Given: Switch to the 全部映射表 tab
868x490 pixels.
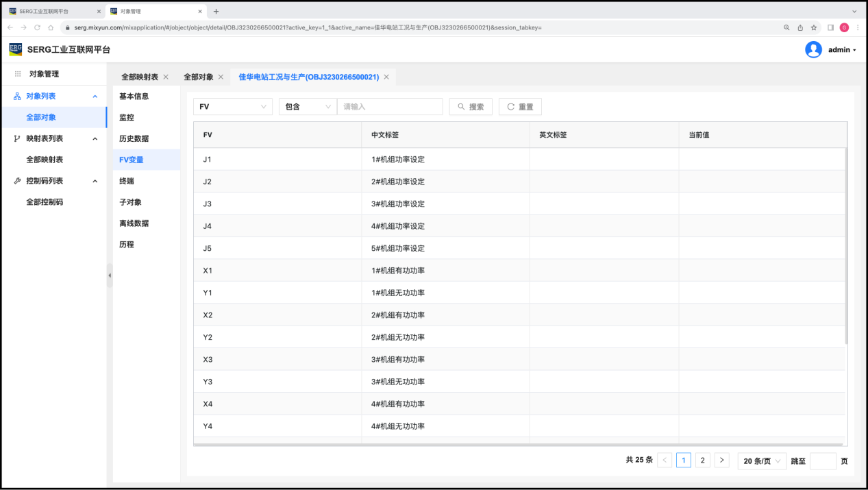Looking at the screenshot, I should click(x=140, y=77).
